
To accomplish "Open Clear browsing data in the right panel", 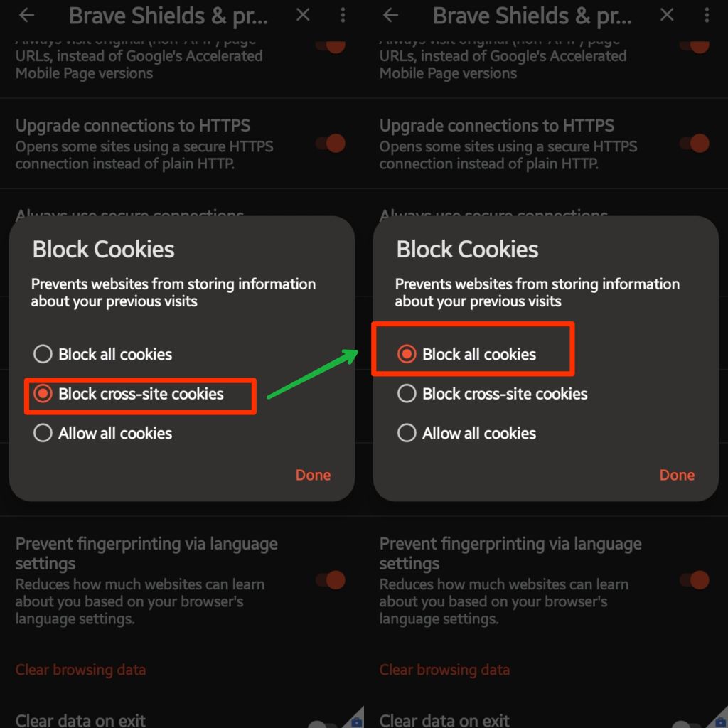I will pos(444,669).
